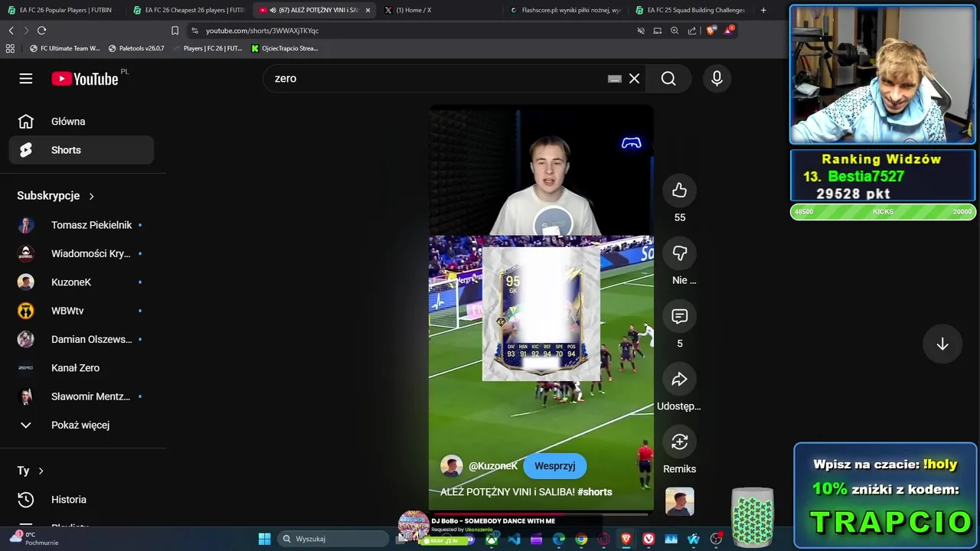Open the sound thumbnail under Remiks
This screenshot has height=551, width=980.
679,501
